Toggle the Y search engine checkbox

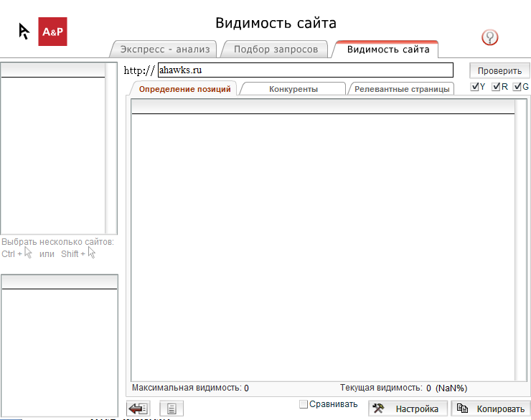point(475,87)
